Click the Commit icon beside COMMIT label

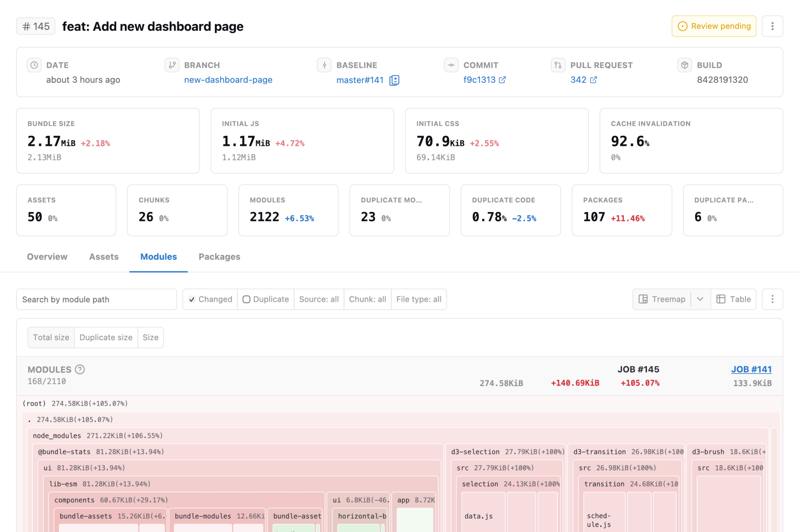[451, 65]
